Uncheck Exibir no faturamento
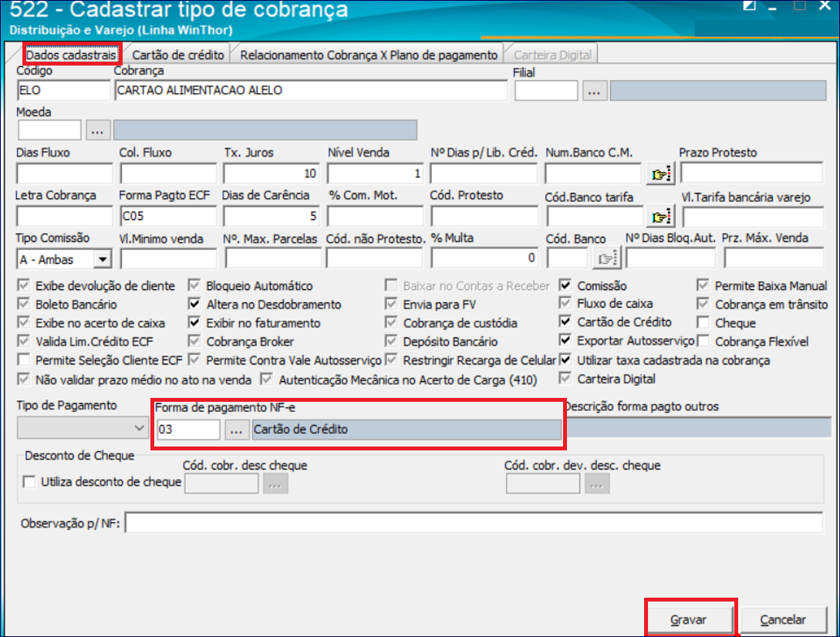The width and height of the screenshot is (840, 637). (194, 322)
